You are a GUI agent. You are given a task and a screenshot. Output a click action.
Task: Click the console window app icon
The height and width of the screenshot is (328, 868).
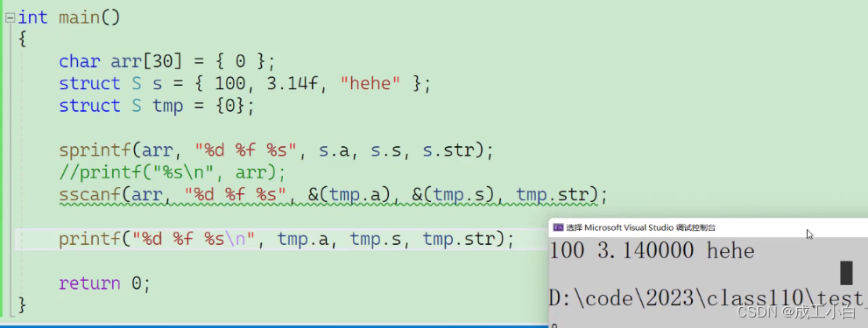(x=558, y=227)
